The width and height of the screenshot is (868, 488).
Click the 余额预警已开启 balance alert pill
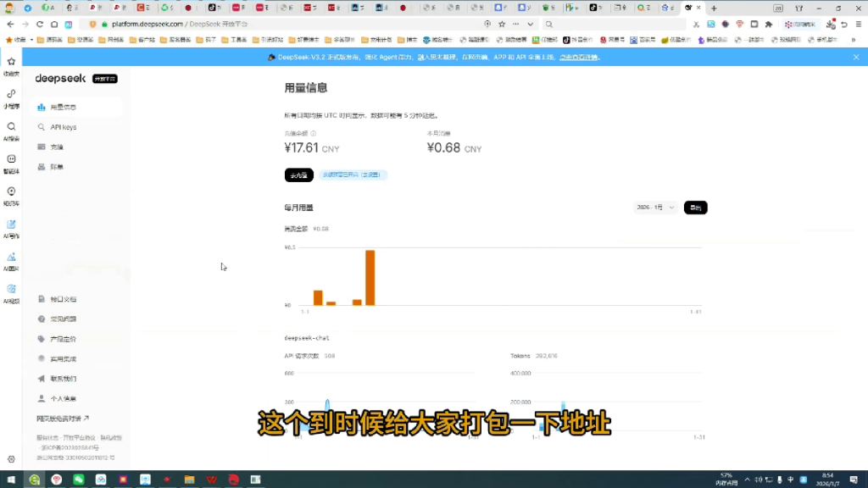click(354, 175)
